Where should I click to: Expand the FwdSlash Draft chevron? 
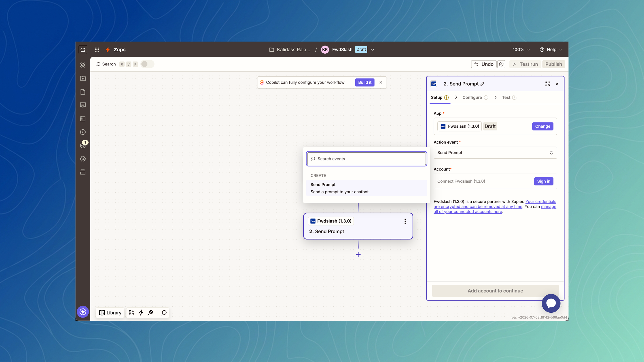coord(372,50)
